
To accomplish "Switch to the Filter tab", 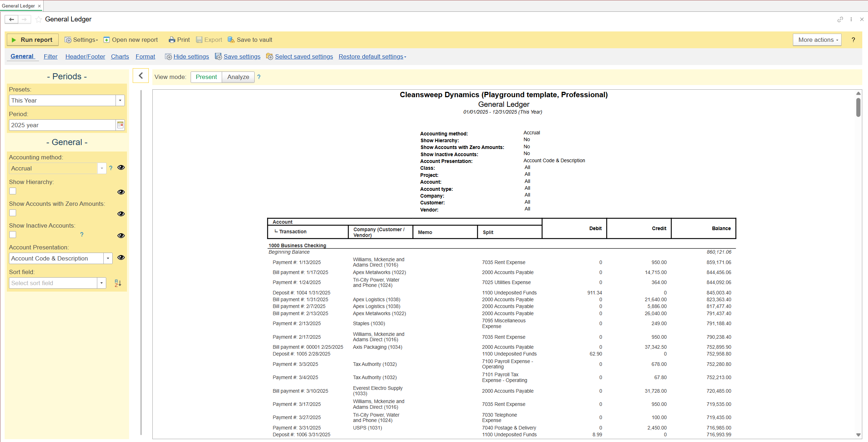I will 50,56.
